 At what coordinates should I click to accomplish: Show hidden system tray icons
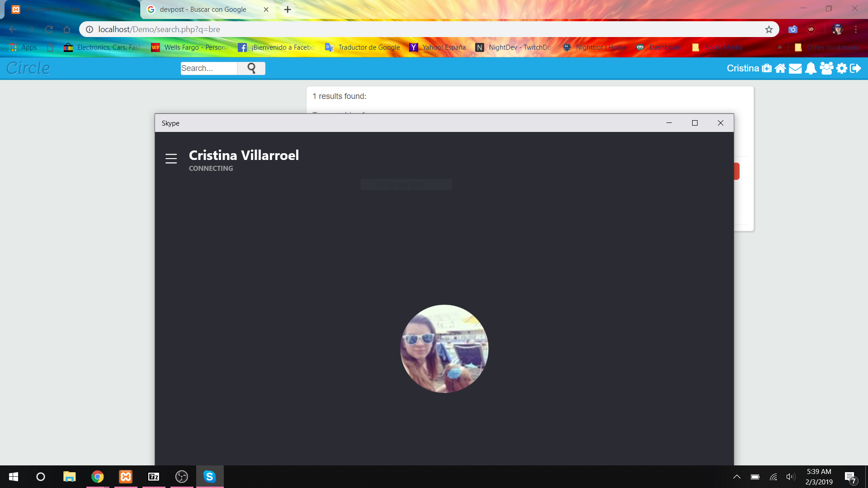[736, 477]
